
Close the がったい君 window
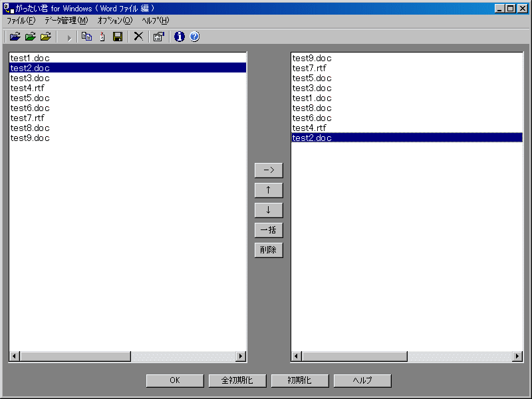523,9
